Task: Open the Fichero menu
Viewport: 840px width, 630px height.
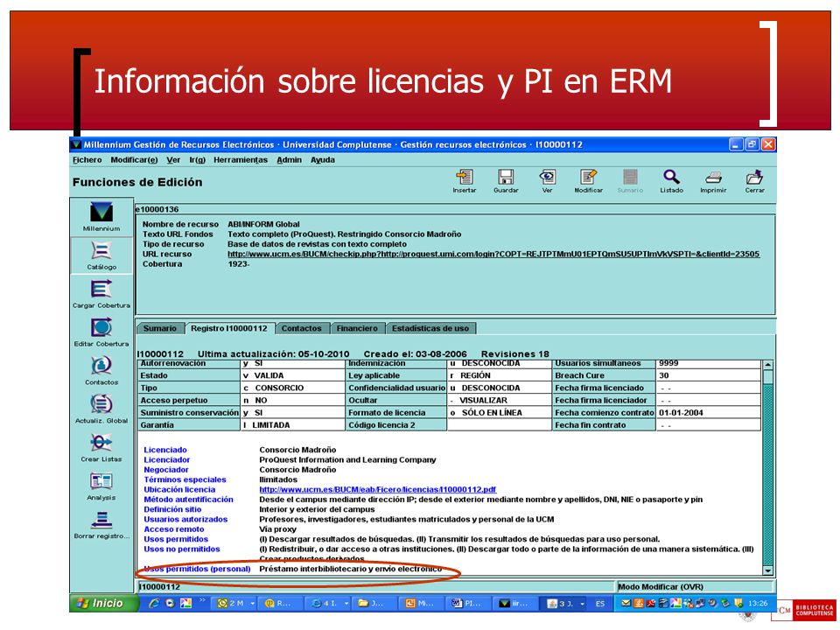Action: tap(87, 159)
